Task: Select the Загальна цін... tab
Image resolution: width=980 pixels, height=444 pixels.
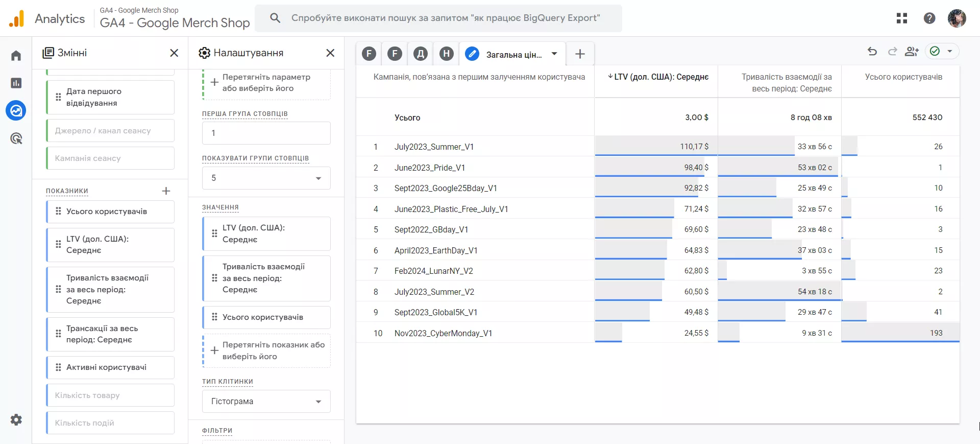Action: click(x=513, y=54)
